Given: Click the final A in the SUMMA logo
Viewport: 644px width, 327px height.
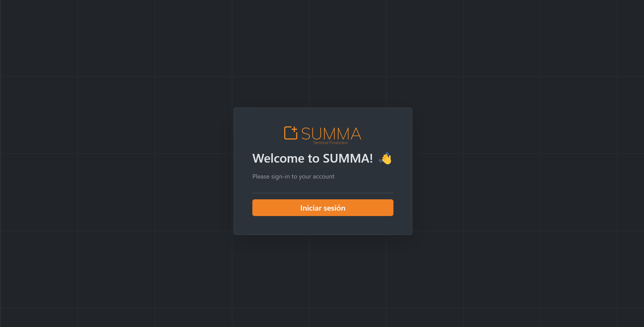Looking at the screenshot, I should tap(356, 134).
